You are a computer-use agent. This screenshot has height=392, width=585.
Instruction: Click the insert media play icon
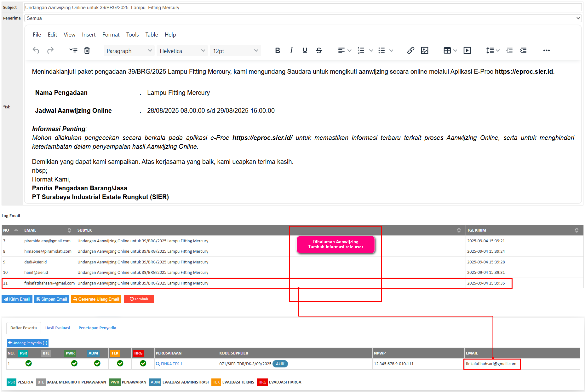pyautogui.click(x=467, y=50)
